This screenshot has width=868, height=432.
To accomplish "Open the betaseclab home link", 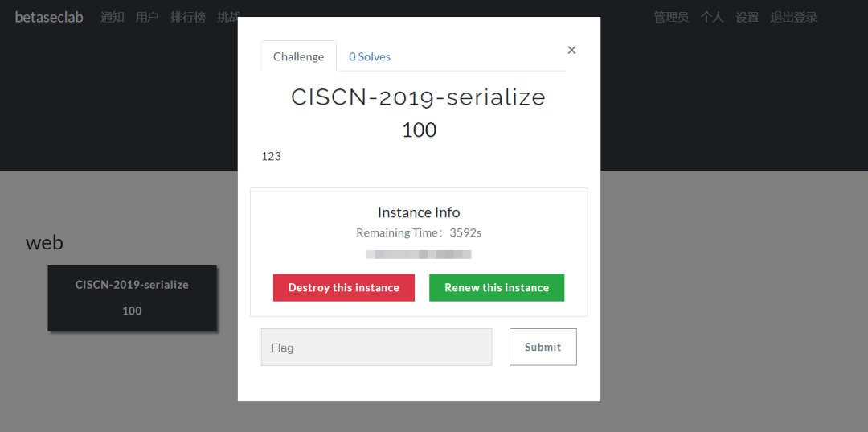I will tap(49, 17).
